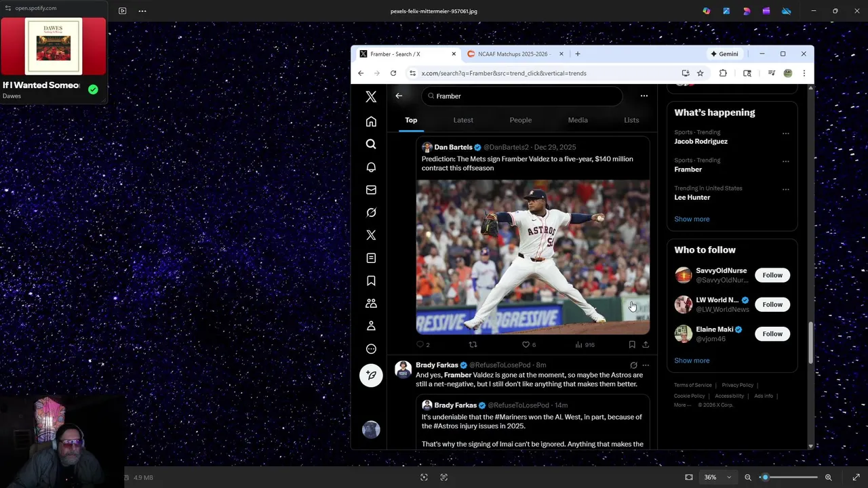
Task: Like Dan Bartels' post
Action: click(x=529, y=344)
